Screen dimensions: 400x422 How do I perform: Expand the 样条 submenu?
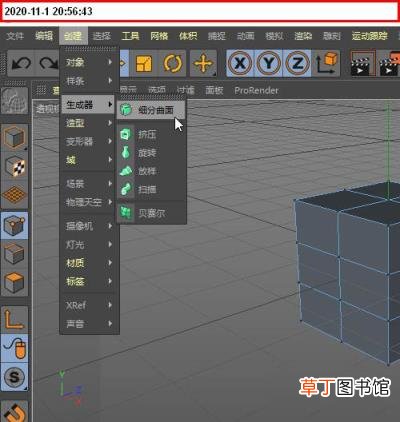[x=89, y=81]
